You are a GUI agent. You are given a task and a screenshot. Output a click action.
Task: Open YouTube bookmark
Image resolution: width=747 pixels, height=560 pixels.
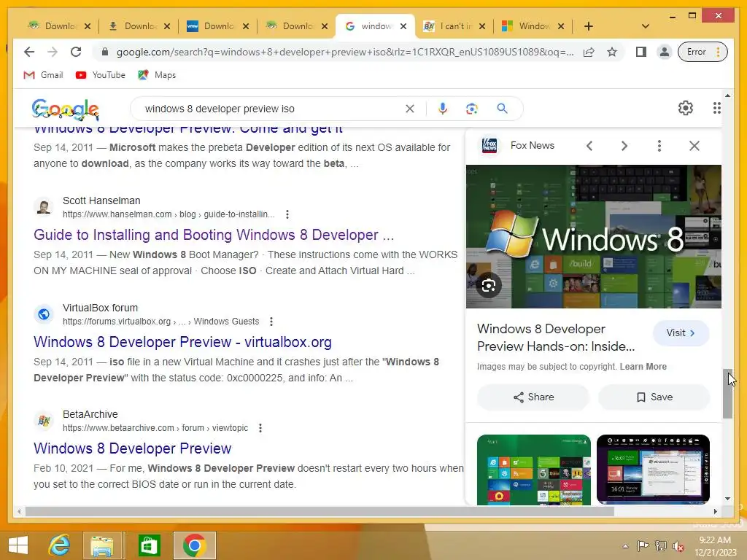(101, 75)
